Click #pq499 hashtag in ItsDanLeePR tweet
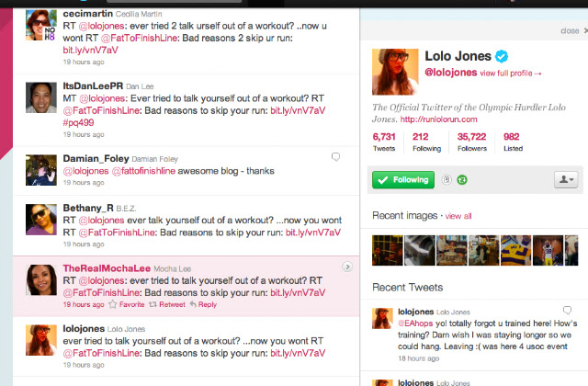Viewport: 588px width, 386px height. tap(78, 122)
